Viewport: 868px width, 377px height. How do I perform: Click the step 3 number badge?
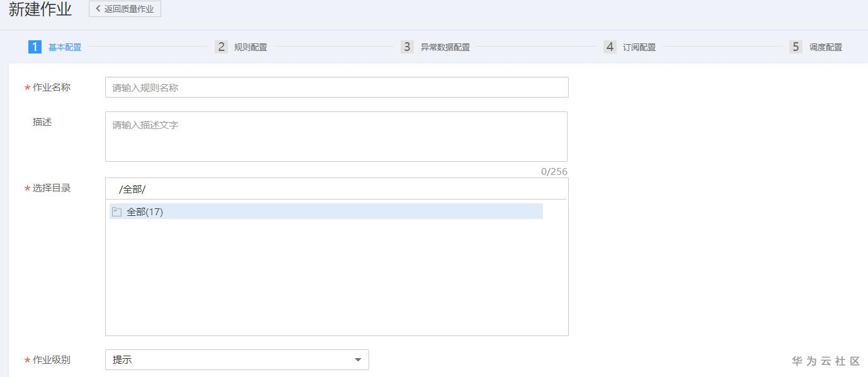[x=407, y=47]
